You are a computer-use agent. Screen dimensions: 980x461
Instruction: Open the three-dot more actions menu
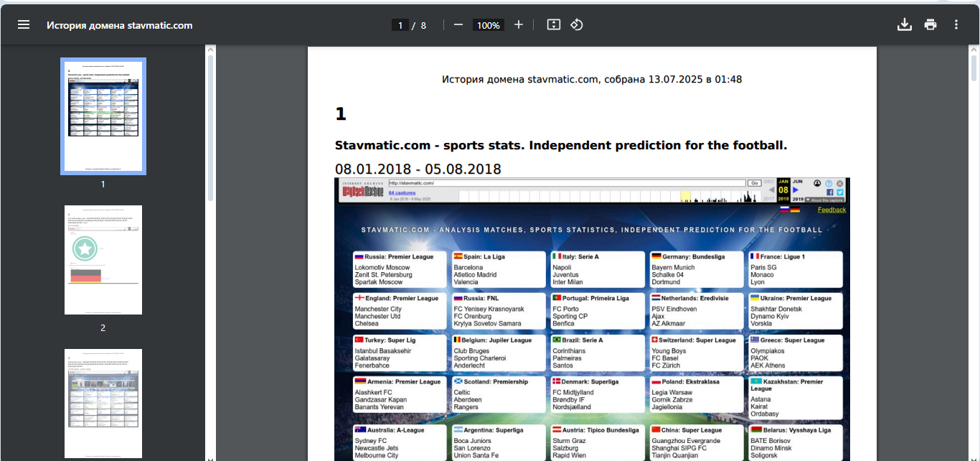click(x=956, y=25)
